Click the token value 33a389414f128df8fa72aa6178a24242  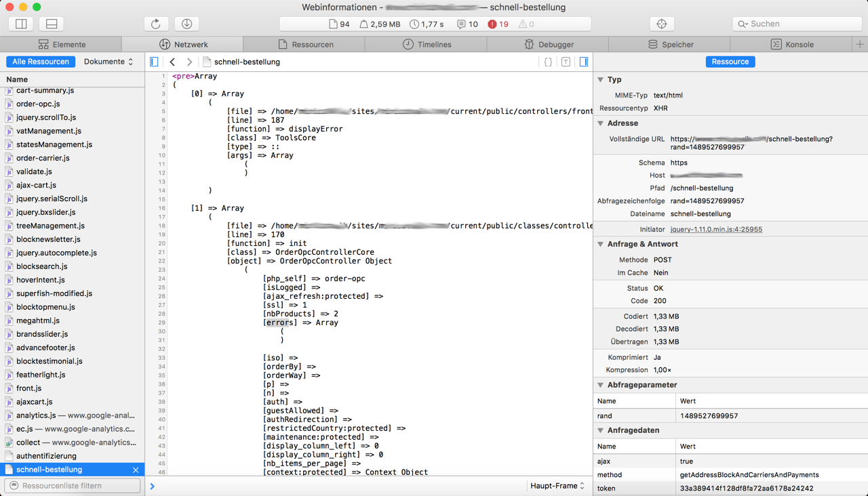pos(747,488)
